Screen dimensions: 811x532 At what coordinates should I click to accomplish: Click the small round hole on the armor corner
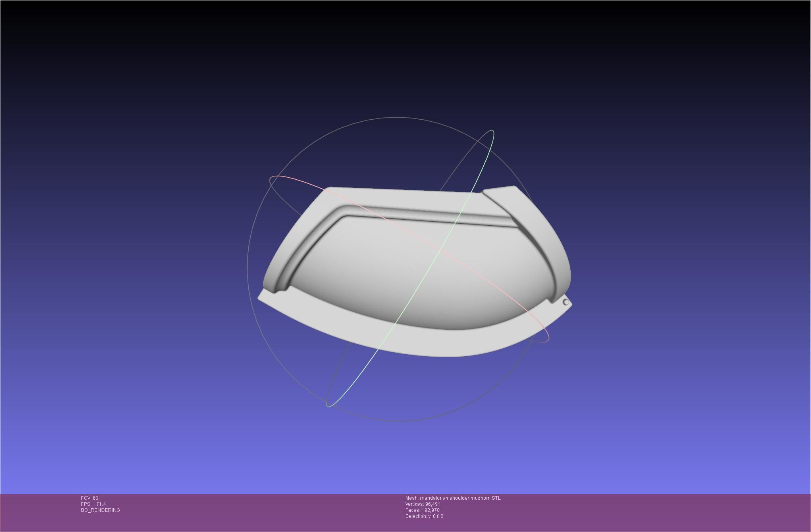[566, 302]
